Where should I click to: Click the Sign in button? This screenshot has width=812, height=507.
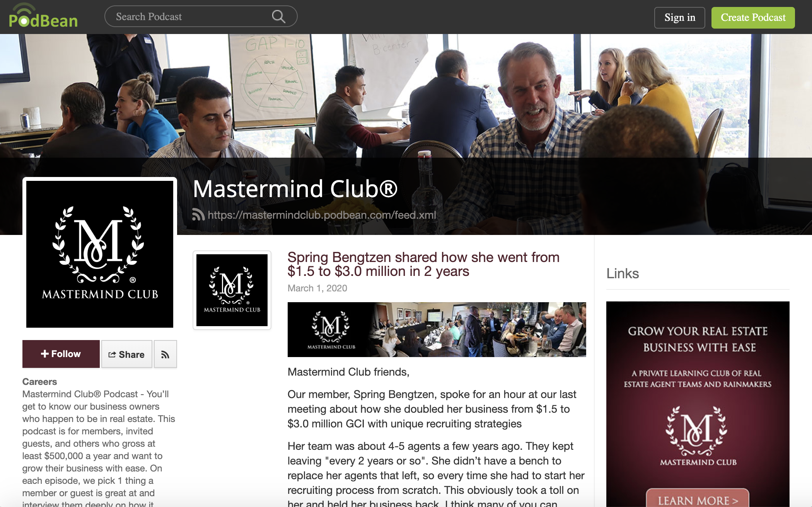coord(679,18)
